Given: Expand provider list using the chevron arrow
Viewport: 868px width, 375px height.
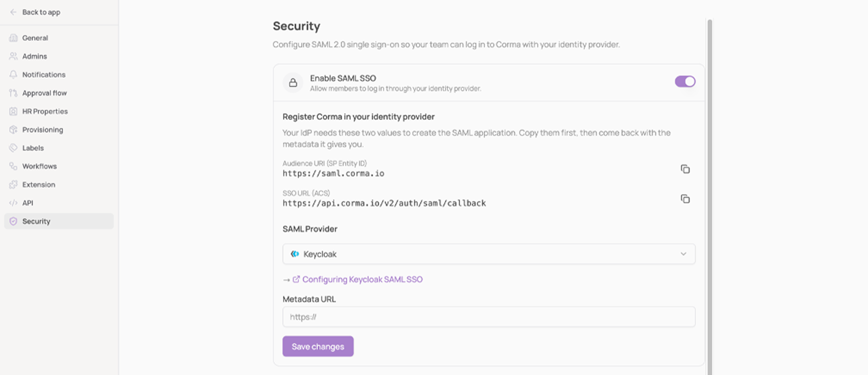Looking at the screenshot, I should click(x=683, y=254).
